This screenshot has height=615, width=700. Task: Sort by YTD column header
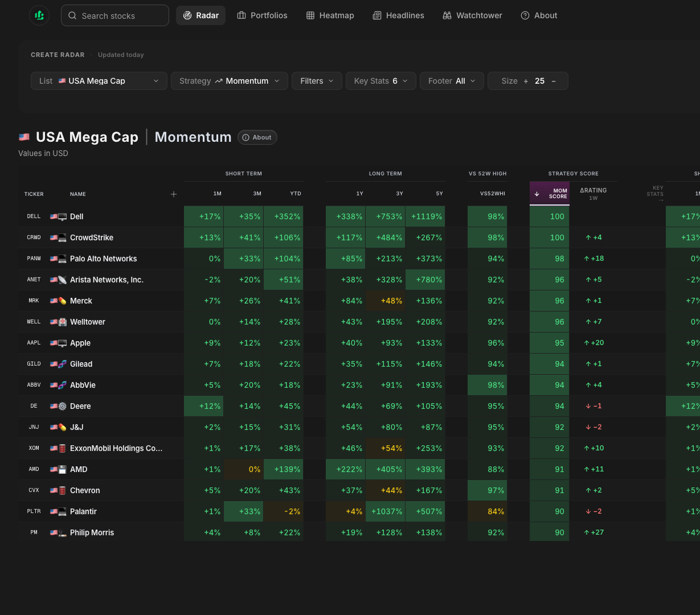coord(296,194)
